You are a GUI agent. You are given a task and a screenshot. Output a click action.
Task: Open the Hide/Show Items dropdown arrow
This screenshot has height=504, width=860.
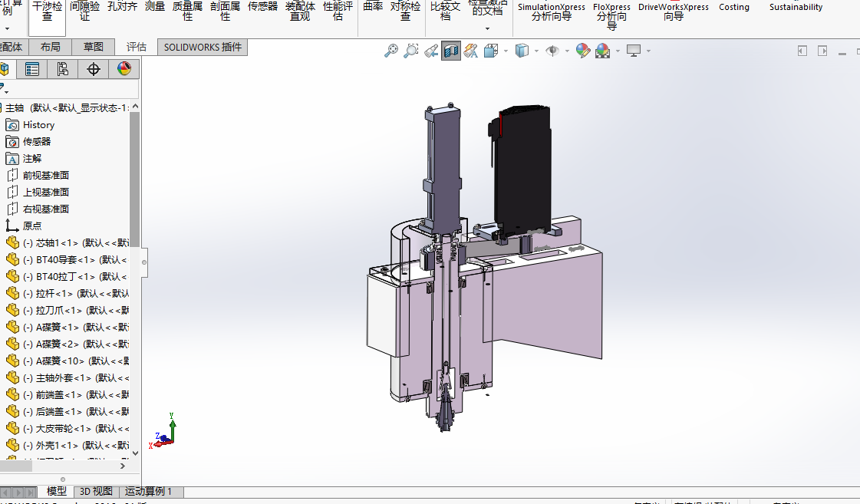567,51
